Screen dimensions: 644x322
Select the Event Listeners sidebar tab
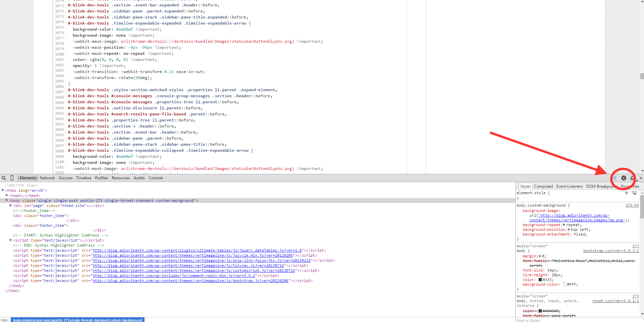pyautogui.click(x=569, y=186)
